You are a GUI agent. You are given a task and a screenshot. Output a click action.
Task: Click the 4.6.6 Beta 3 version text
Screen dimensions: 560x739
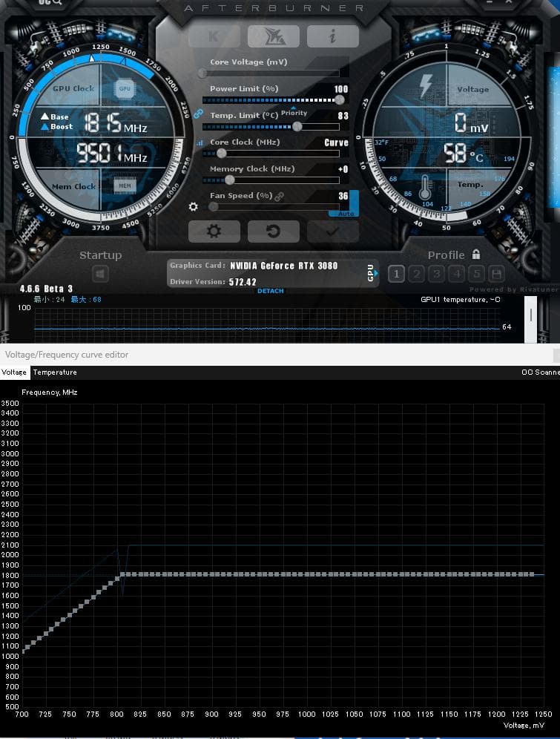(x=46, y=289)
